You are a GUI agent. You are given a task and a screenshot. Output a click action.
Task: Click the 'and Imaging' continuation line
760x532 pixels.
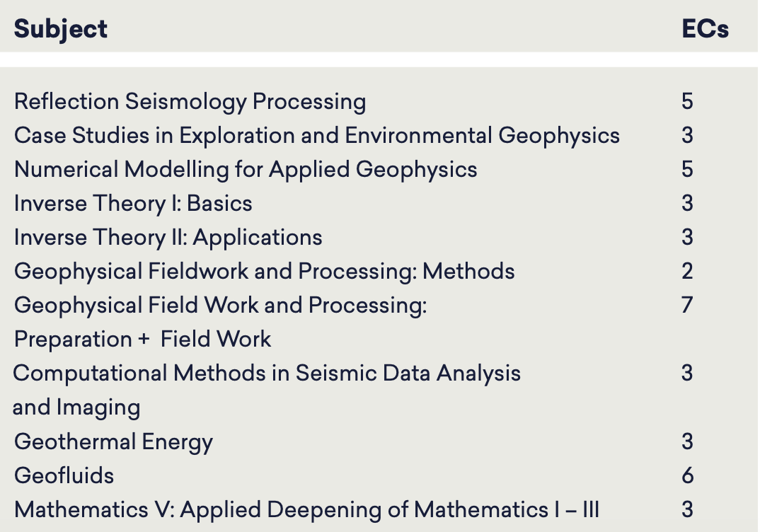point(76,407)
